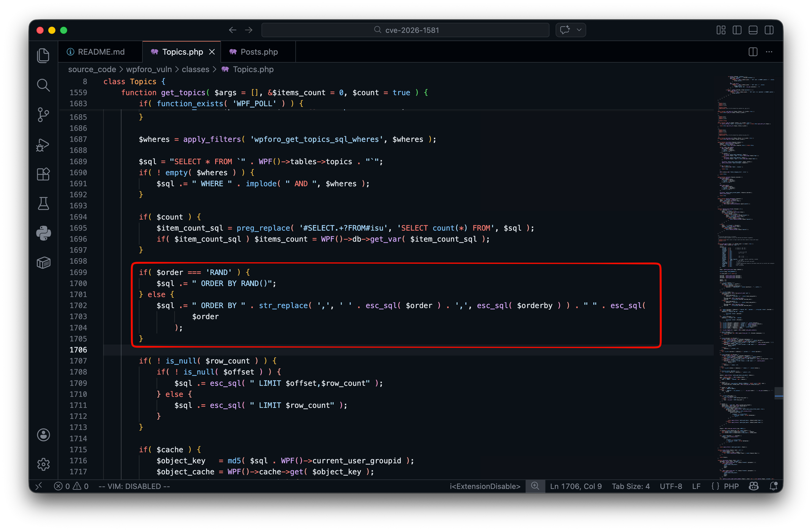Toggle the primary side bar
Viewport: 812px width, 531px height.
[x=737, y=30]
